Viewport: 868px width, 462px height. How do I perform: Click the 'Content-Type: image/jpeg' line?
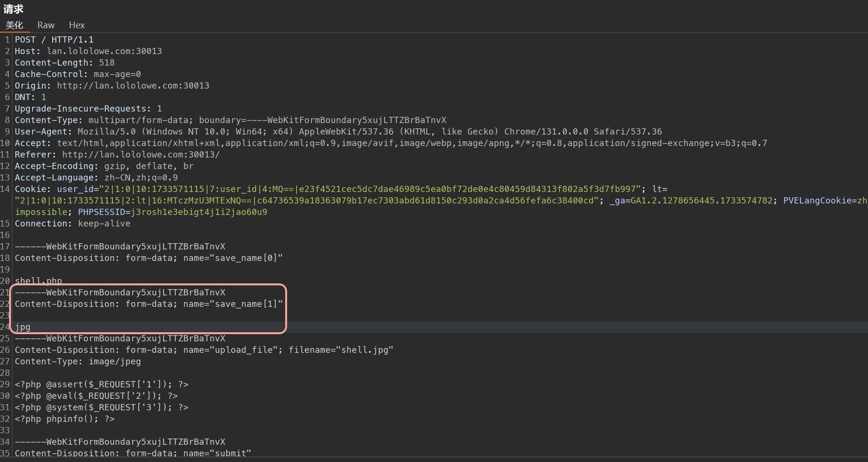pyautogui.click(x=78, y=361)
